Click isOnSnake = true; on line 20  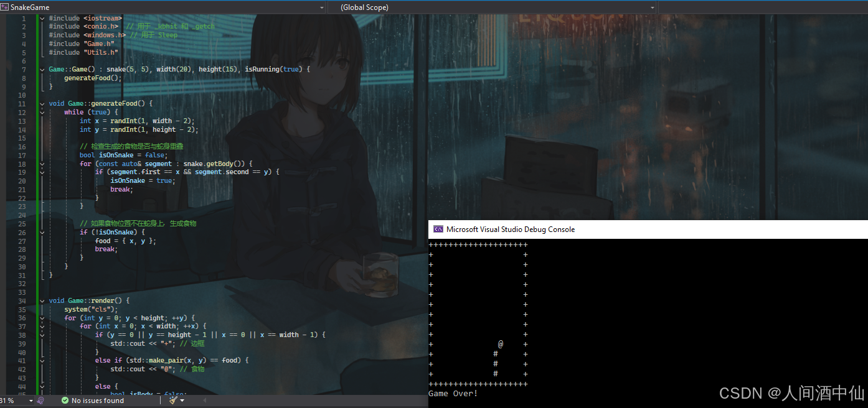click(143, 180)
